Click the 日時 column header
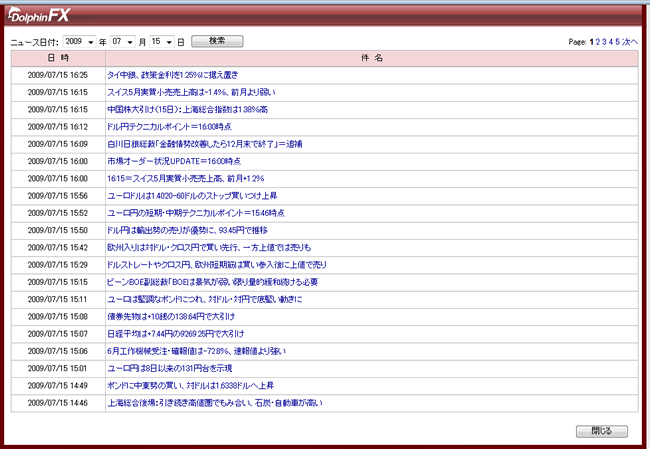650x449 pixels. click(58, 58)
